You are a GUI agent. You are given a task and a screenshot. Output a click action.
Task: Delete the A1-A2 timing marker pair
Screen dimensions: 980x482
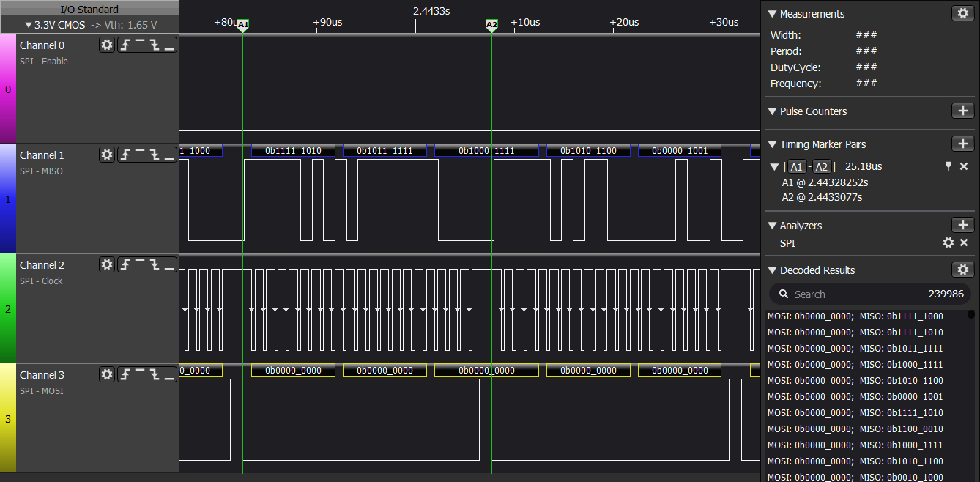coord(964,166)
